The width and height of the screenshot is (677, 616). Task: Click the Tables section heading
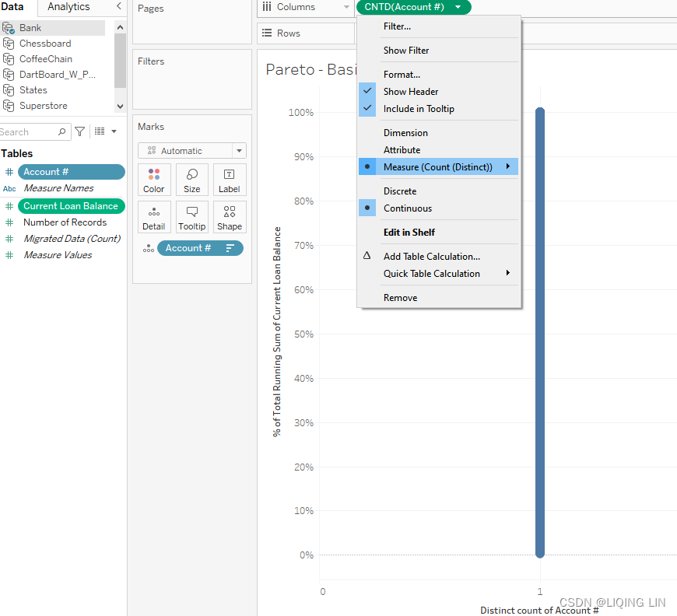[17, 154]
